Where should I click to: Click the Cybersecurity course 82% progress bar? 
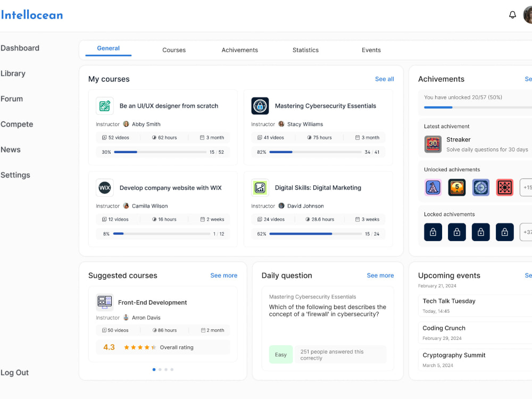pos(315,152)
